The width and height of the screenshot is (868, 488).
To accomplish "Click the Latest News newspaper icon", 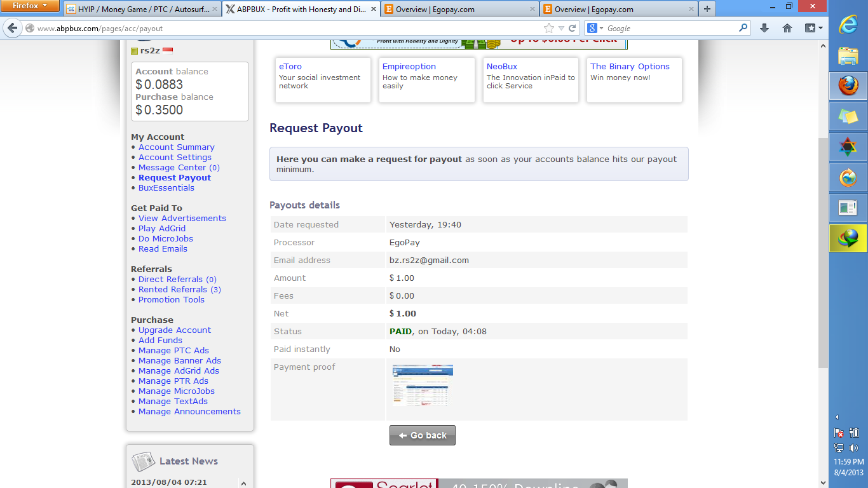I will (x=143, y=461).
